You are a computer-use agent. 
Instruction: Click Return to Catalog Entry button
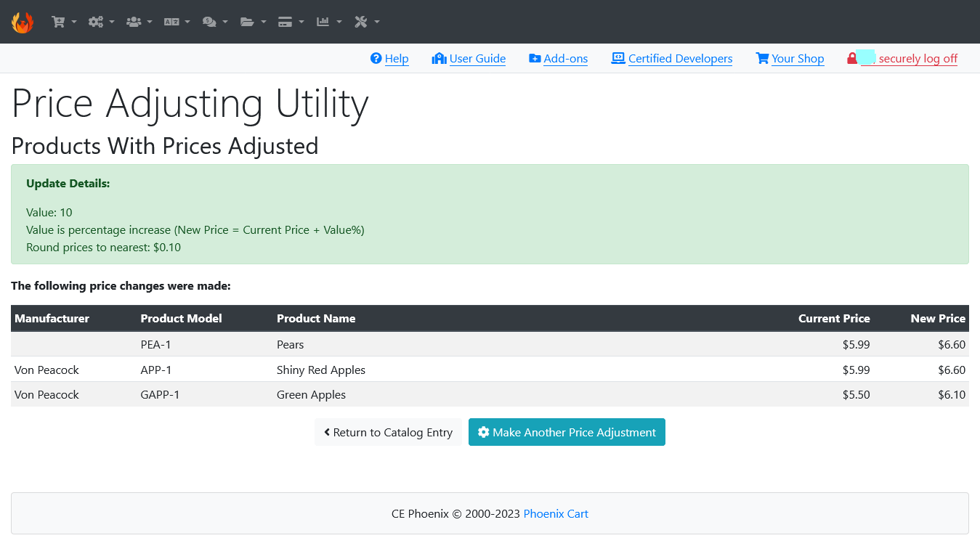pyautogui.click(x=388, y=432)
